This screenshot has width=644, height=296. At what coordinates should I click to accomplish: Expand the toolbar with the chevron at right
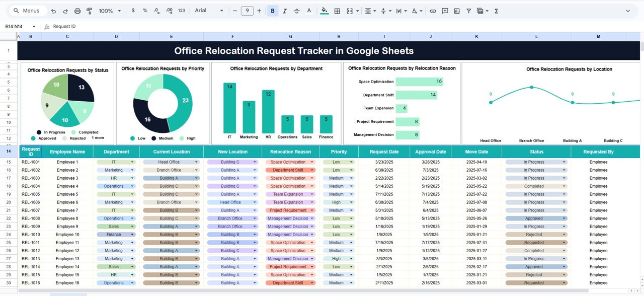(x=628, y=10)
